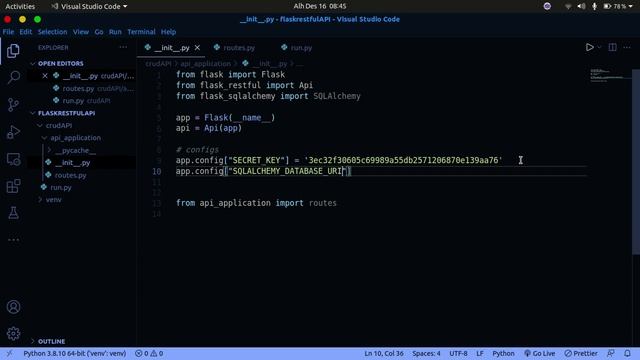The image size is (640, 360).
Task: Open editor More Actions ellipsis
Action: click(627, 47)
